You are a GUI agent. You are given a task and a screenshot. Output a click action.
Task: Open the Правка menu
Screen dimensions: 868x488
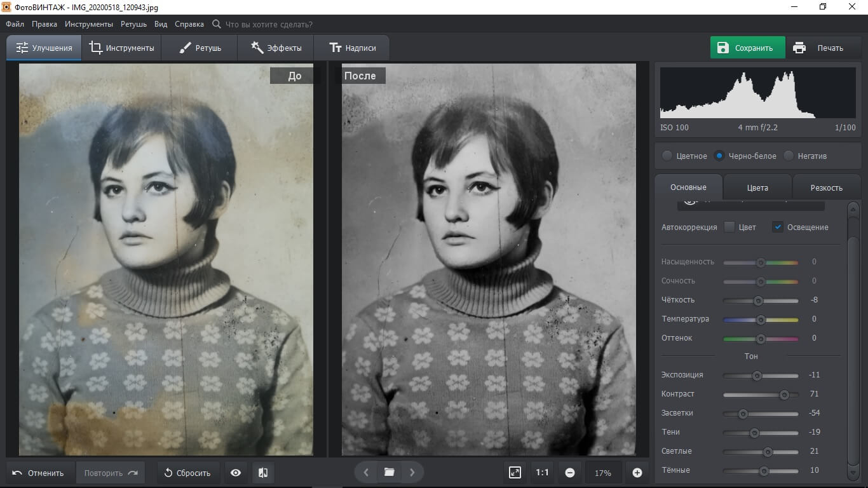pos(44,24)
